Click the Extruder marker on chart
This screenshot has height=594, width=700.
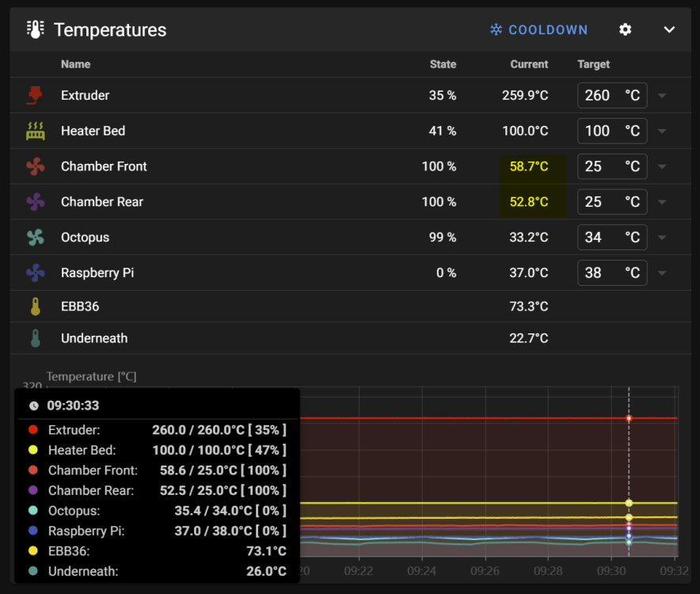click(629, 418)
